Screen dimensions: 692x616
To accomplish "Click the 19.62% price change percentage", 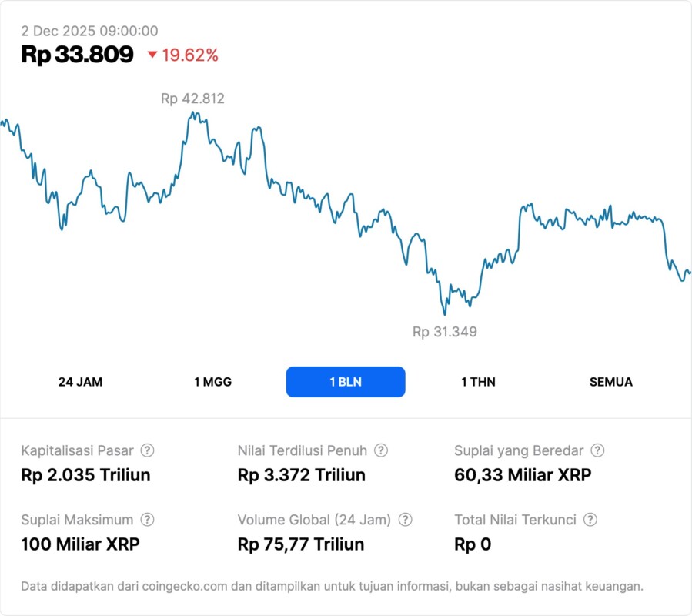I will click(190, 55).
